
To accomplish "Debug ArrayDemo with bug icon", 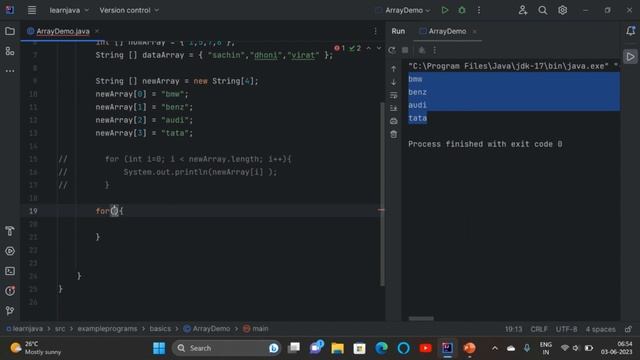I will tap(462, 10).
